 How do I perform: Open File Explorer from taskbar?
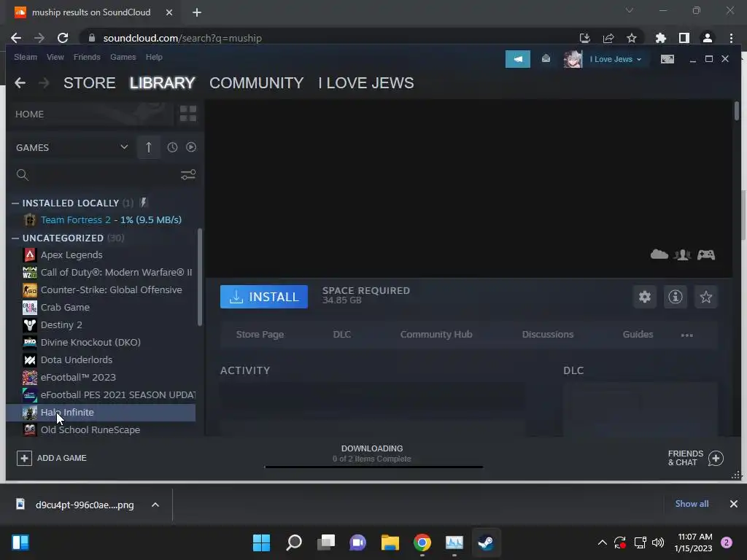point(390,542)
